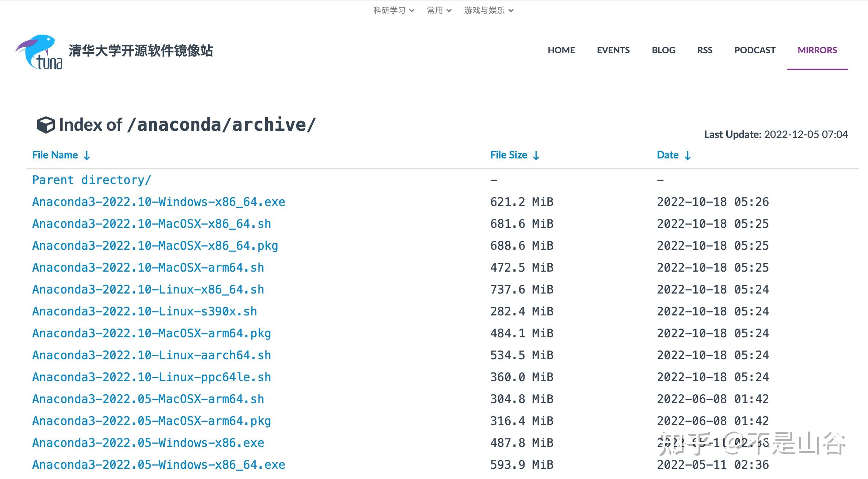
Task: Click the package box icon beside Index of
Action: tap(46, 125)
